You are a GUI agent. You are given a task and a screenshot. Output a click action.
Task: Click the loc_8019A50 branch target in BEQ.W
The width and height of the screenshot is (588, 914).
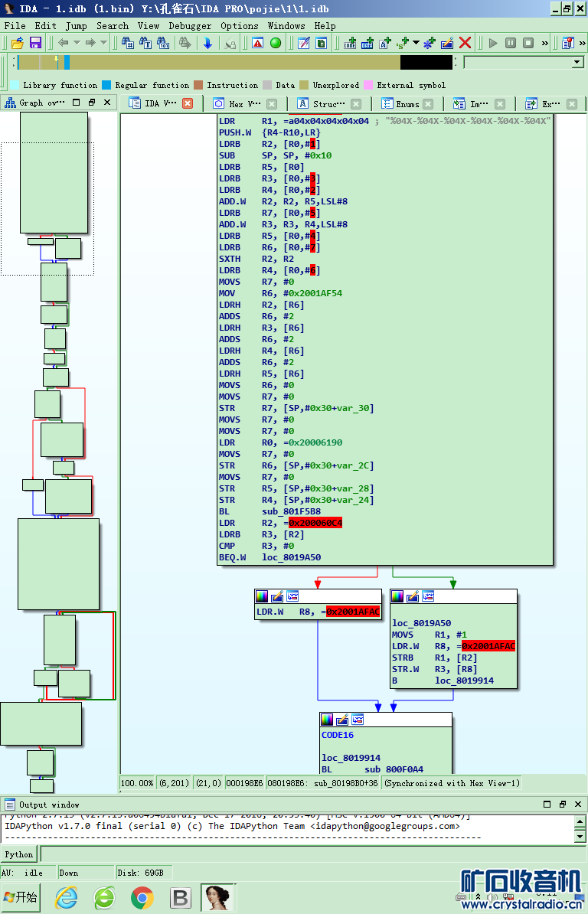click(x=291, y=557)
